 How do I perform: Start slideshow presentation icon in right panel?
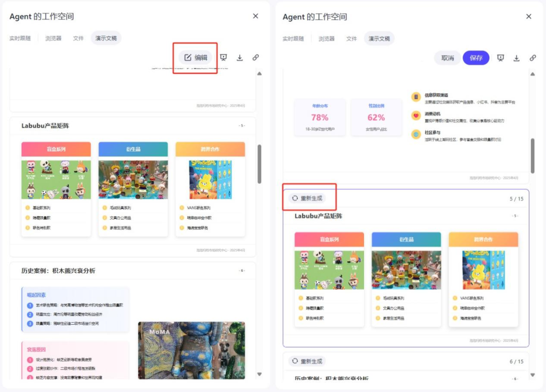tap(500, 58)
